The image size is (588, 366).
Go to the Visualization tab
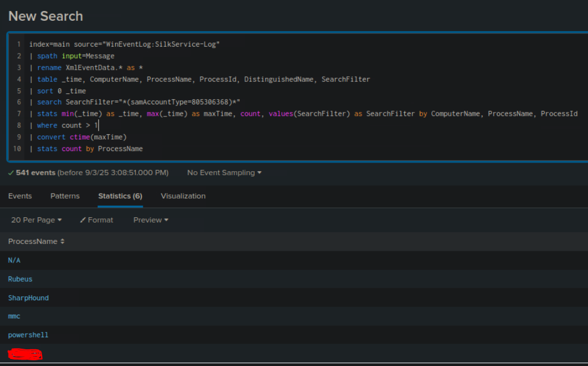pyautogui.click(x=183, y=196)
